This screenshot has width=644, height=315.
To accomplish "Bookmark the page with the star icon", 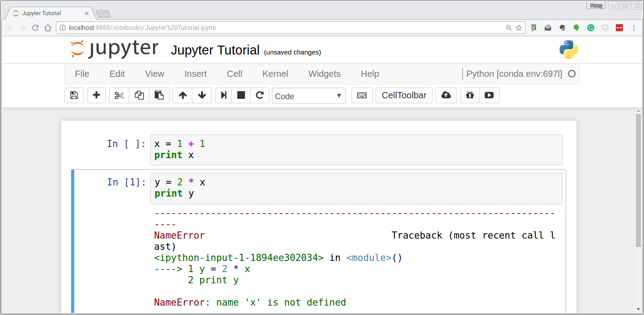I will point(519,28).
